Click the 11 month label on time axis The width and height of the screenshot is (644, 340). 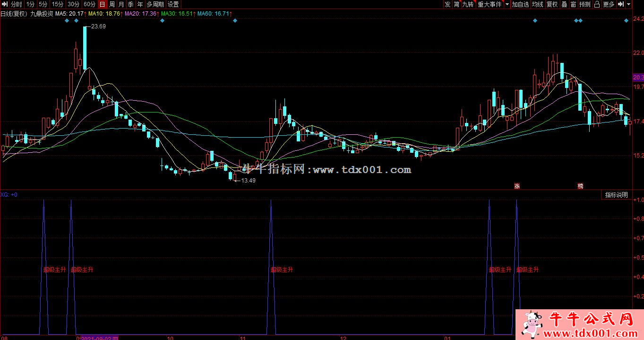click(243, 338)
